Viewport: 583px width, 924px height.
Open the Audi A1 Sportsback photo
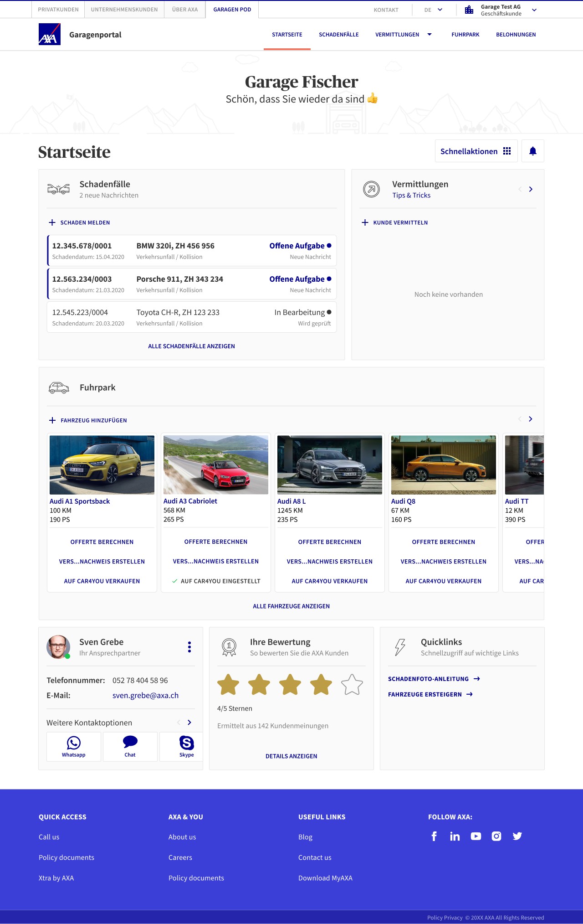[x=102, y=465]
